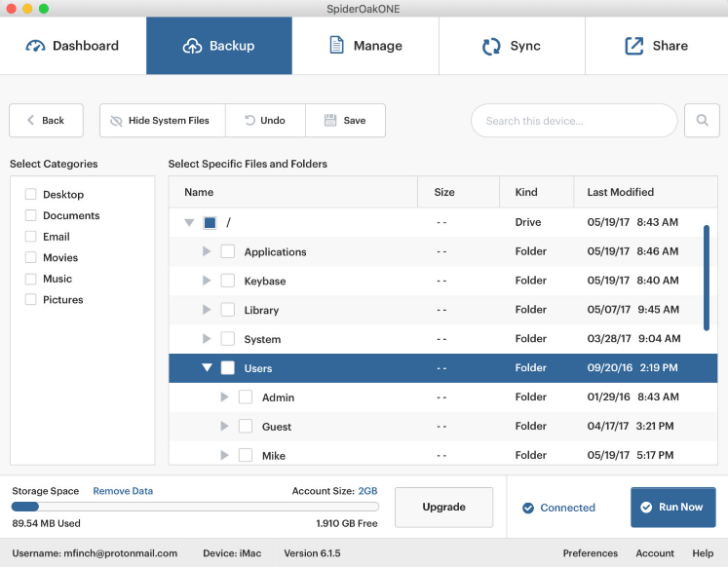728x567 pixels.
Task: Click the Hide System Files button
Action: pos(163,120)
